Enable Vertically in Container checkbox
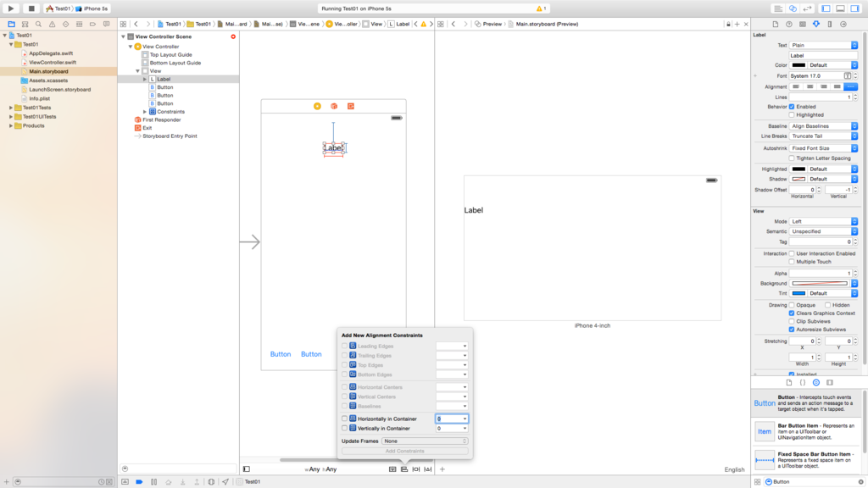 coord(344,428)
